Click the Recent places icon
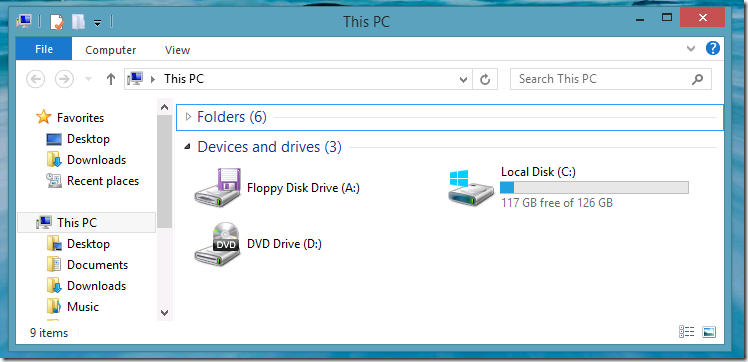This screenshot has height=362, width=748. (x=54, y=181)
